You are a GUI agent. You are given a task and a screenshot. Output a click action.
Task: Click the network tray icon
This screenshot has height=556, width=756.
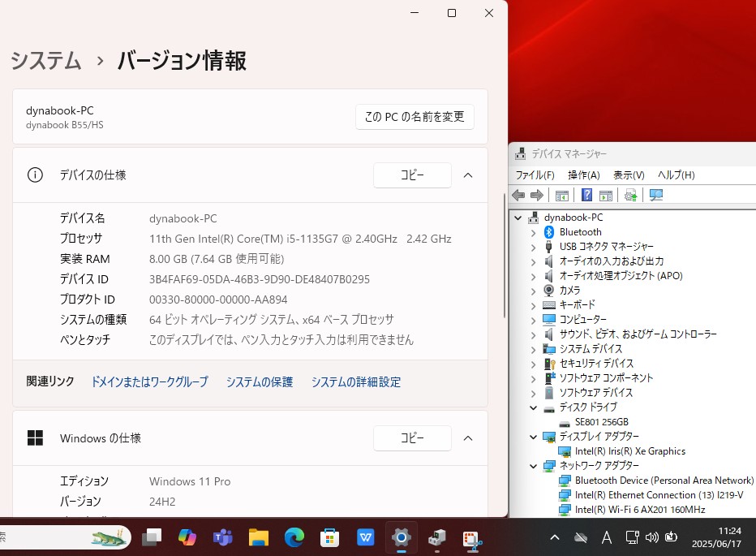pyautogui.click(x=632, y=537)
